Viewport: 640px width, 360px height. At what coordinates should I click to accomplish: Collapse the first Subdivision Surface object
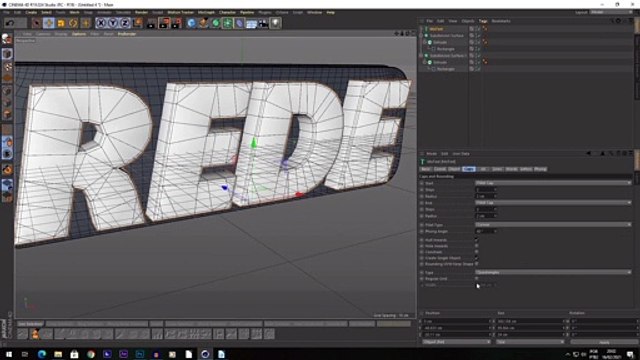422,36
